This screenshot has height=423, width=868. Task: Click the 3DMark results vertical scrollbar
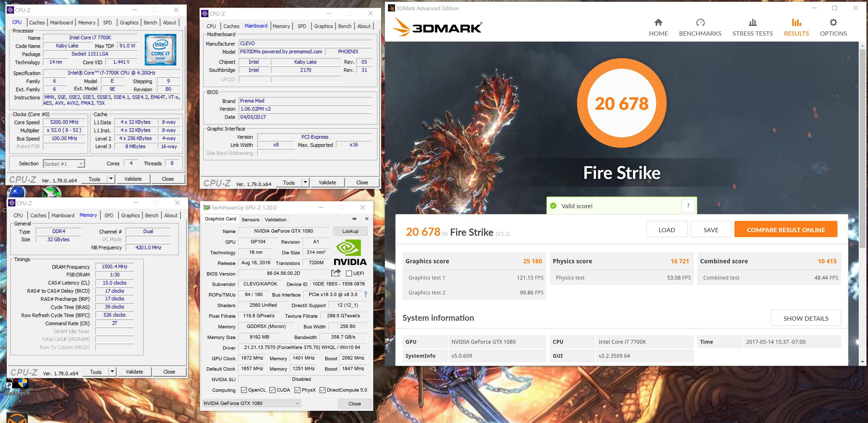pos(862,148)
